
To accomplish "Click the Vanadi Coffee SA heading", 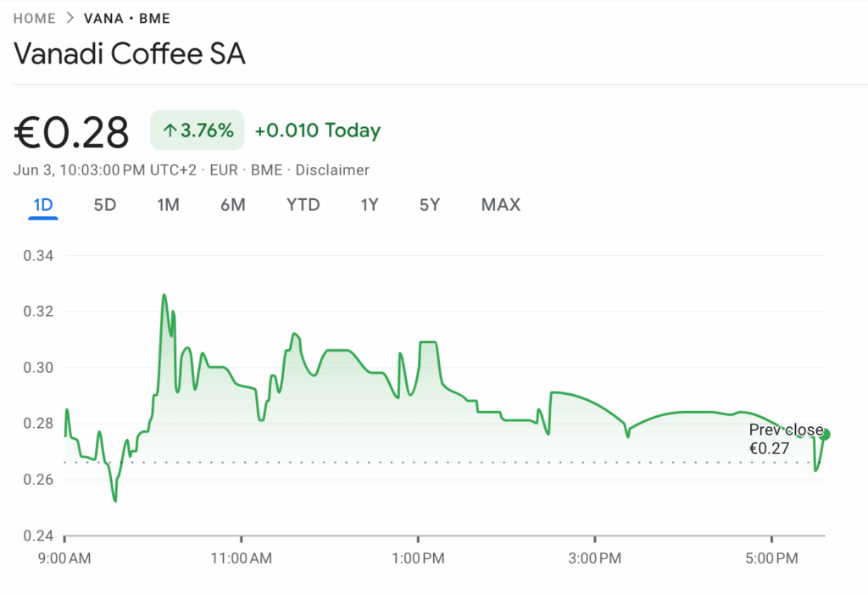I will (130, 54).
